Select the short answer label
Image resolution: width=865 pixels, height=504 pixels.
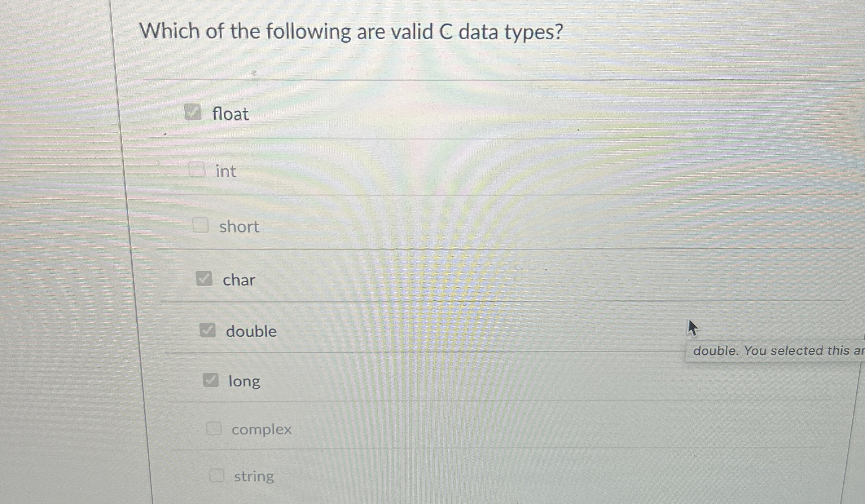(x=239, y=226)
